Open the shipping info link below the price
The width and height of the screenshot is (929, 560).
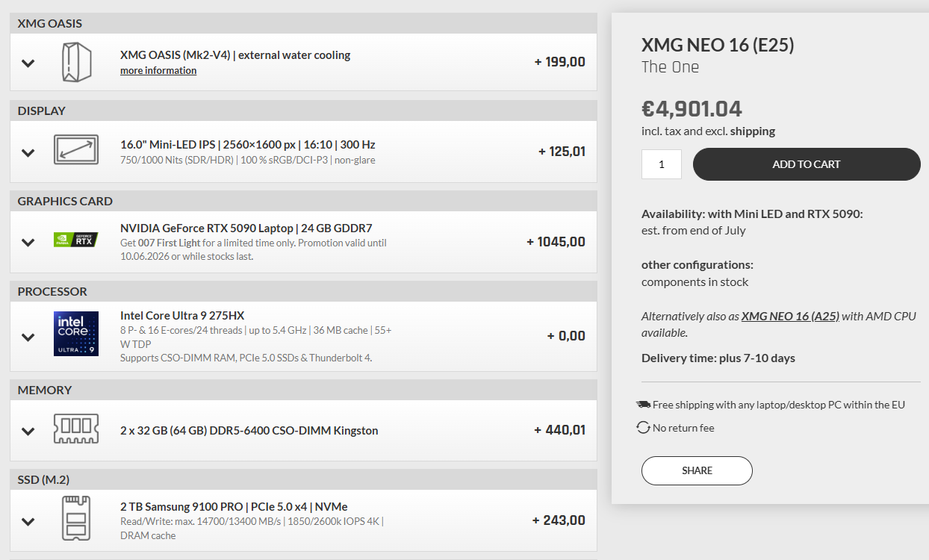pos(753,131)
